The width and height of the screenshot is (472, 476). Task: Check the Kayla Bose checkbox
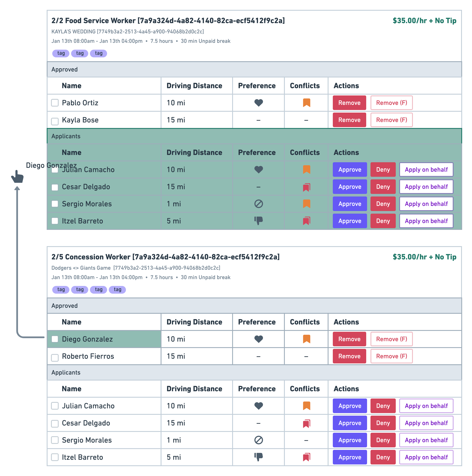[55, 121]
